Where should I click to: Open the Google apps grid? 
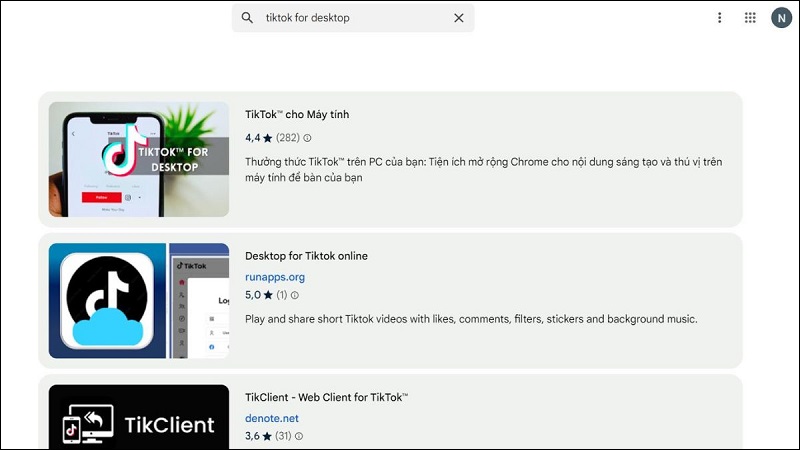pyautogui.click(x=750, y=18)
